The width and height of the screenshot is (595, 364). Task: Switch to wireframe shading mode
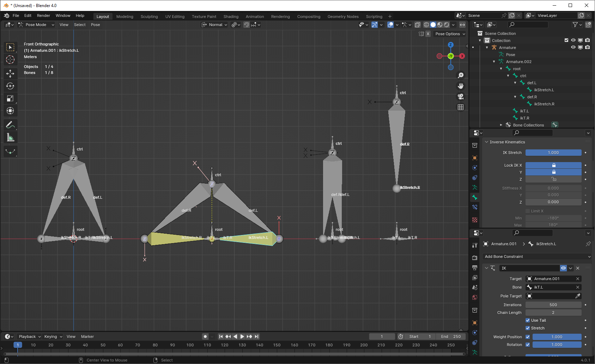click(x=426, y=25)
